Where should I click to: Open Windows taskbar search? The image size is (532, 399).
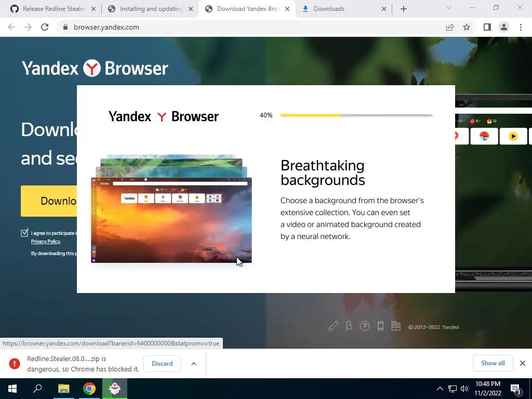point(37,389)
